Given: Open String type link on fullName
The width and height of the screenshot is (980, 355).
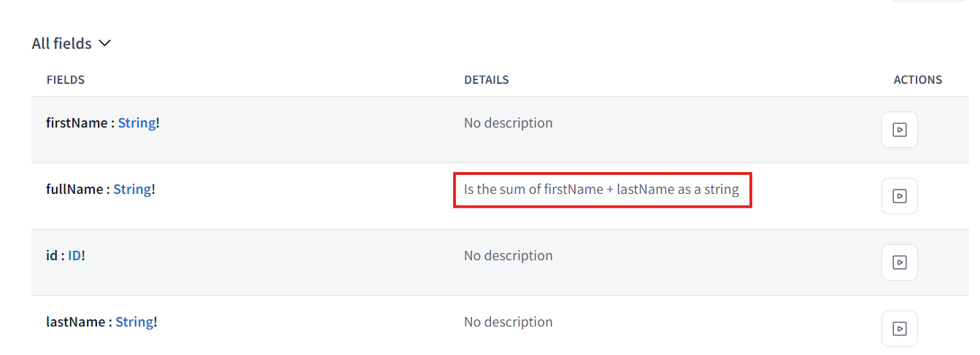Looking at the screenshot, I should (x=132, y=190).
